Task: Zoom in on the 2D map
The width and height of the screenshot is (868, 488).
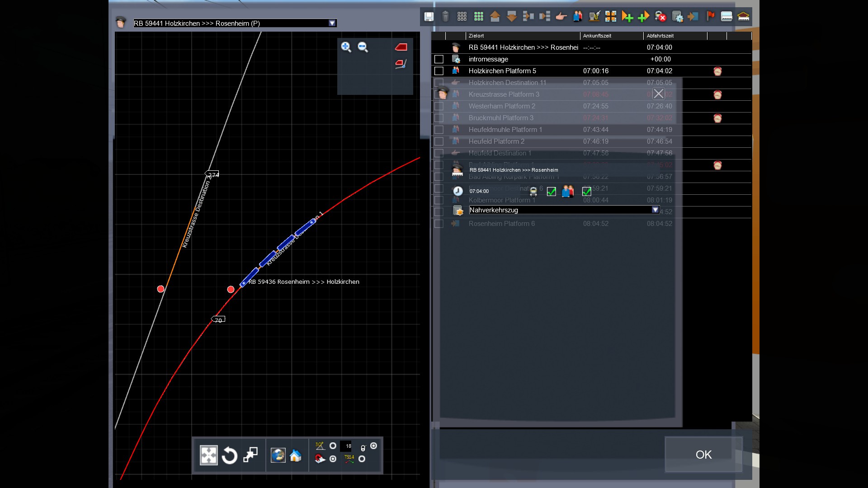Action: pos(346,47)
